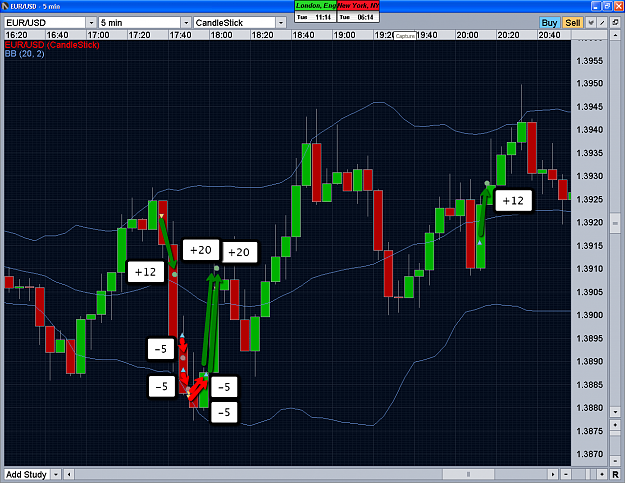Open the CandleStick chart type dropdown arrow
The width and height of the screenshot is (625, 483).
tap(281, 23)
